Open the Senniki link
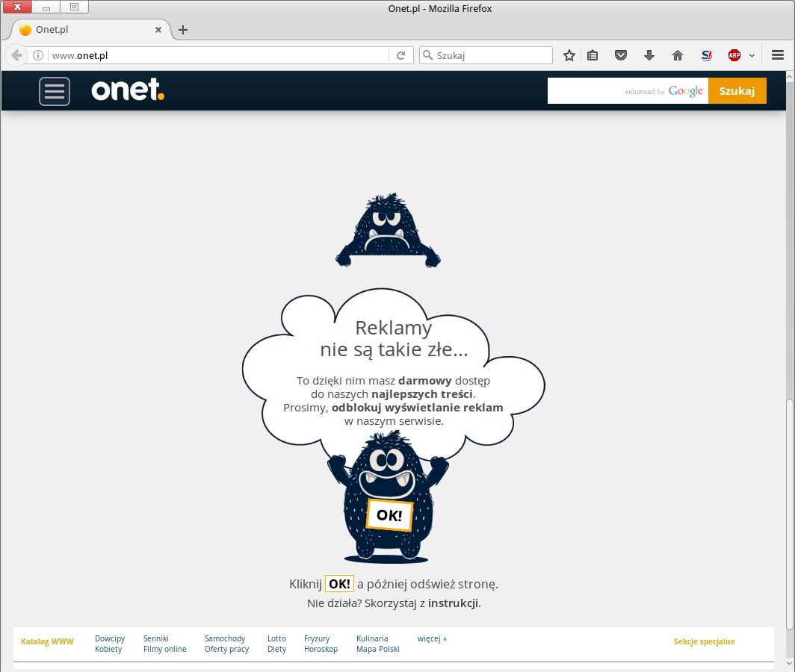 [x=155, y=638]
